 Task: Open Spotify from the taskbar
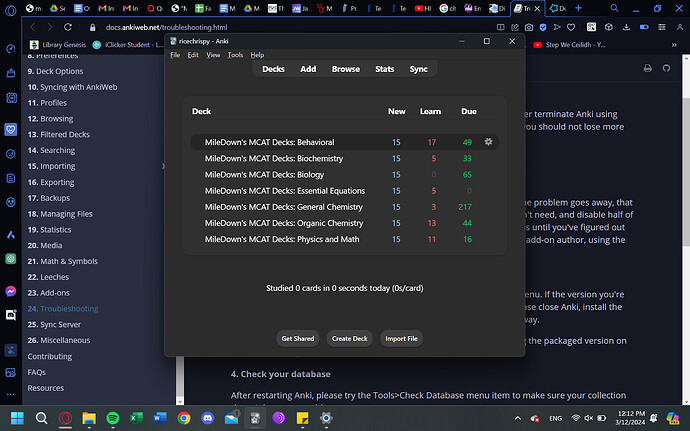pyautogui.click(x=113, y=418)
